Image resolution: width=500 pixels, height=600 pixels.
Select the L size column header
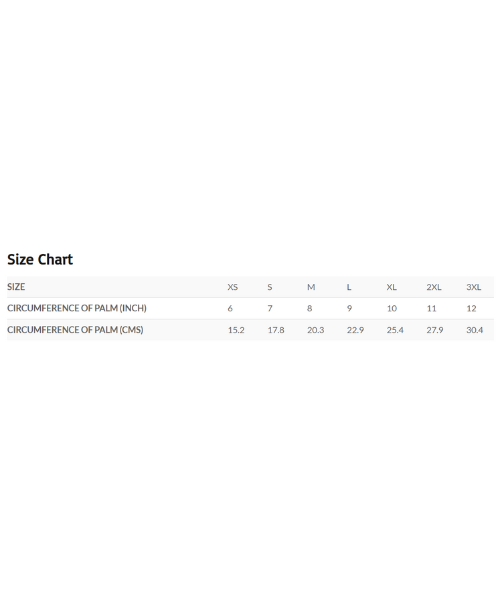click(x=349, y=287)
